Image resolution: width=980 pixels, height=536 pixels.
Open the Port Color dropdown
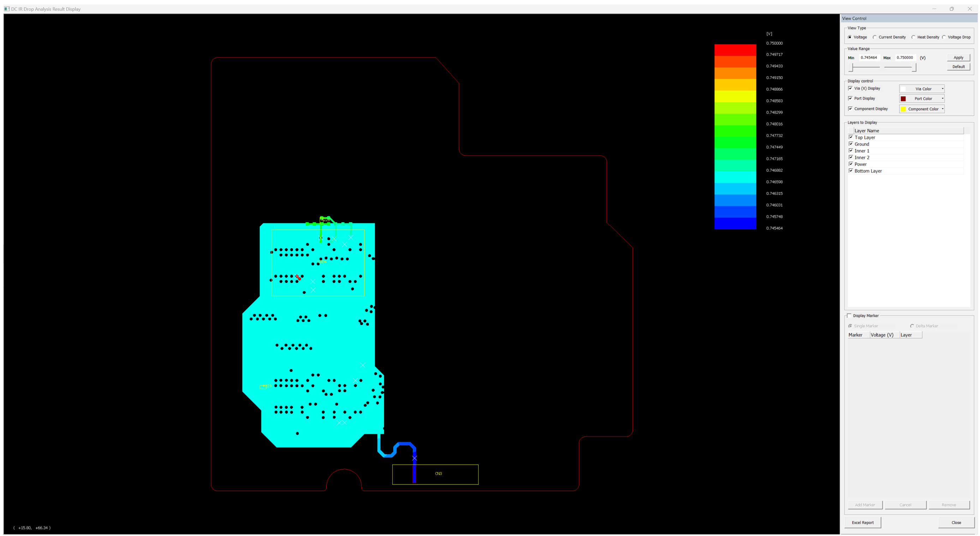point(942,99)
